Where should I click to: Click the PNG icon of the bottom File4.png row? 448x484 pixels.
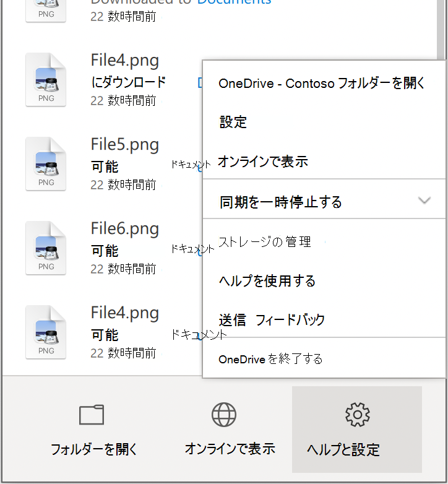pos(46,332)
